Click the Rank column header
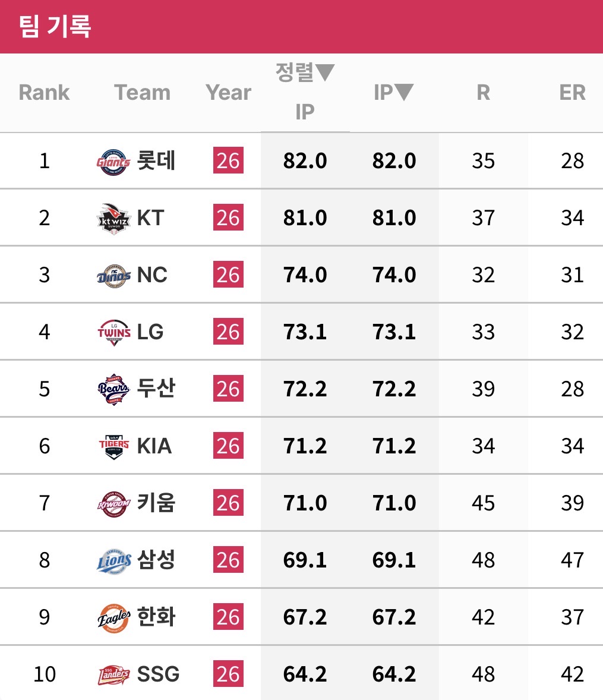Screen dimensions: 603x700 pyautogui.click(x=44, y=92)
